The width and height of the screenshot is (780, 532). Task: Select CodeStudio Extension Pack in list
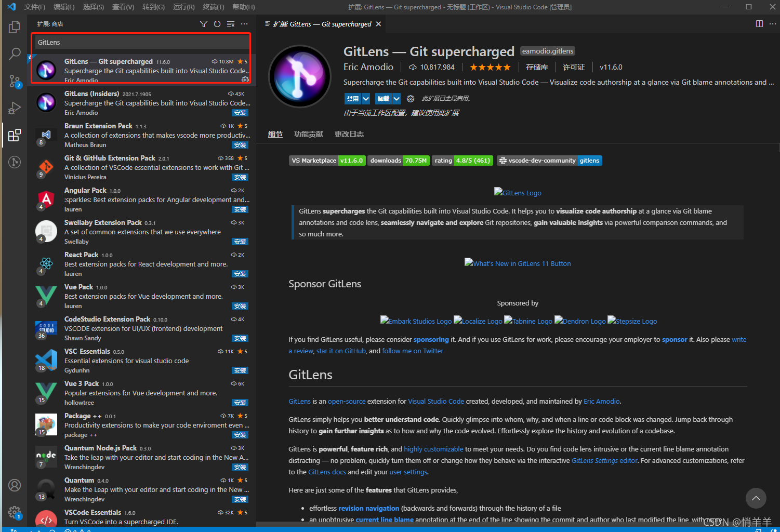tap(141, 328)
